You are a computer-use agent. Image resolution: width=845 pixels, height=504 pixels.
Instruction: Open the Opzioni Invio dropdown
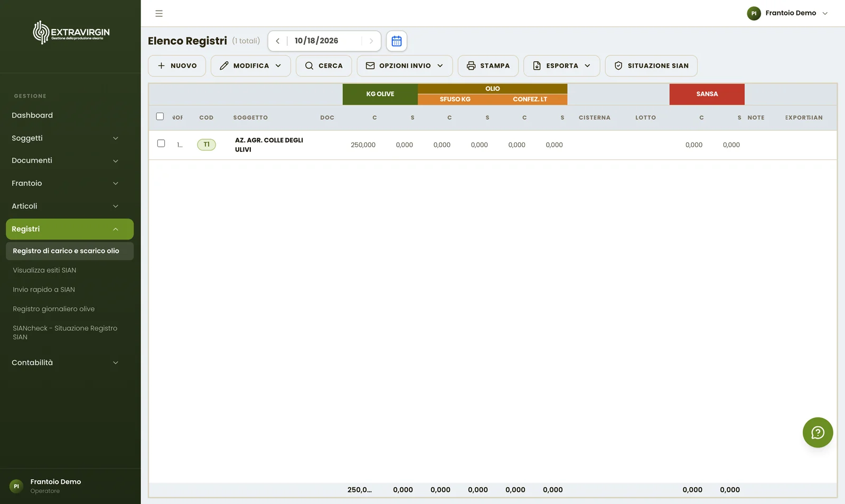pyautogui.click(x=405, y=66)
